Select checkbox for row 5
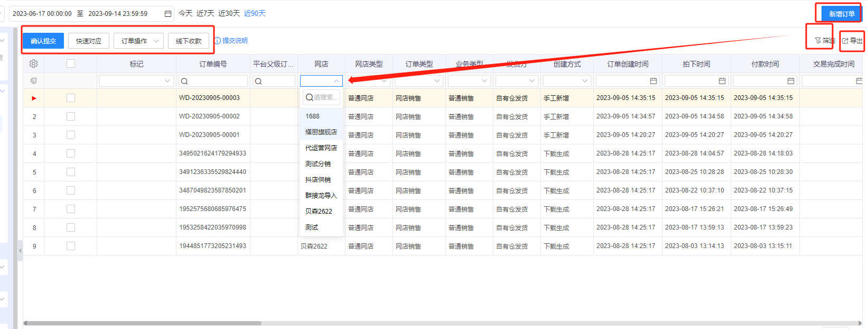868x329 pixels. (71, 172)
